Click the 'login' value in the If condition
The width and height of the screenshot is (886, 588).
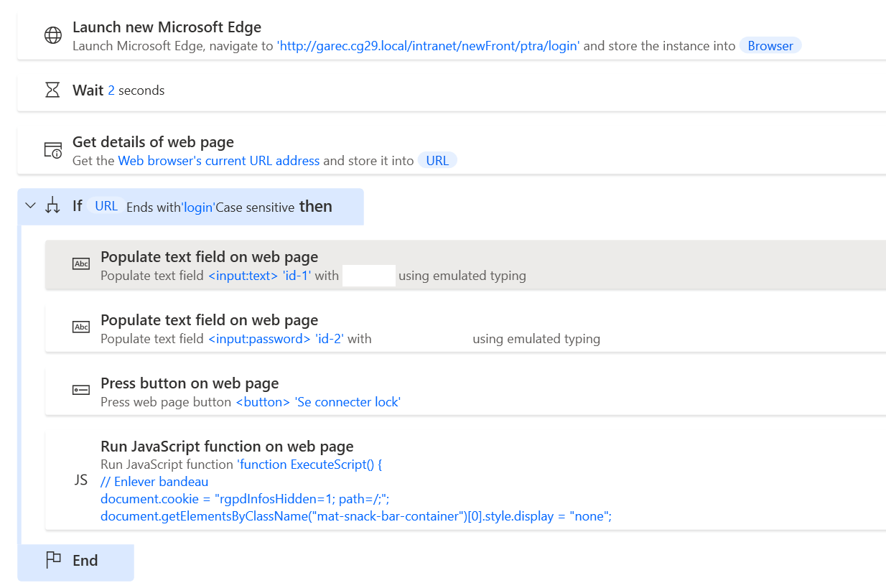click(x=198, y=207)
